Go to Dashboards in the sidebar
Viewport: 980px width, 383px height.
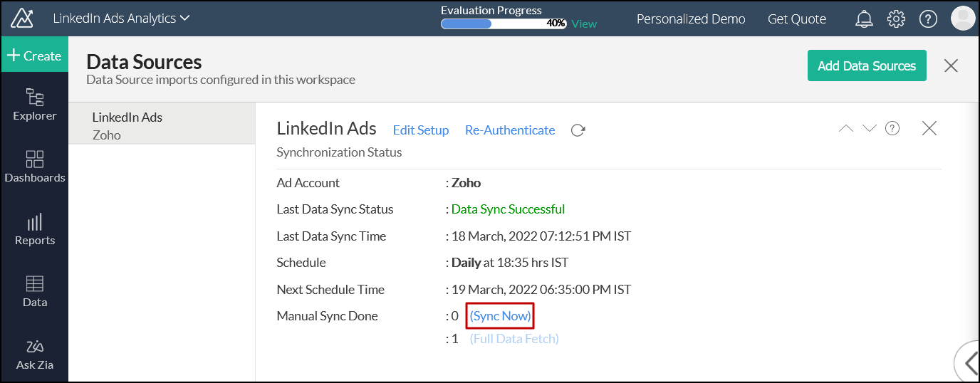coord(34,166)
